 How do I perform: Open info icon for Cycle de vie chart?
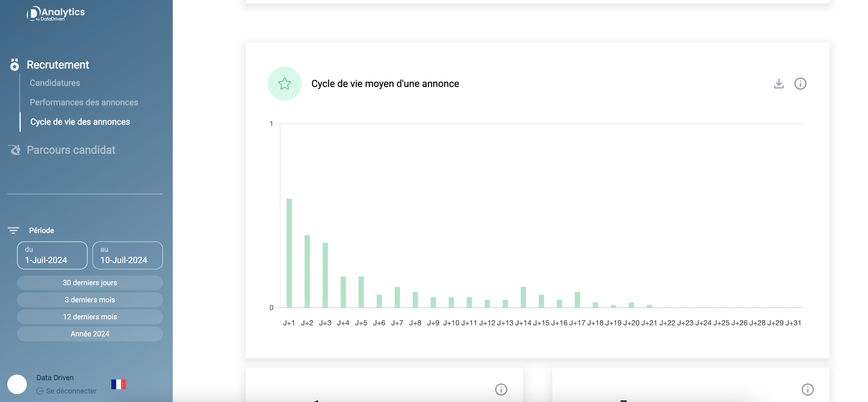[x=800, y=84]
